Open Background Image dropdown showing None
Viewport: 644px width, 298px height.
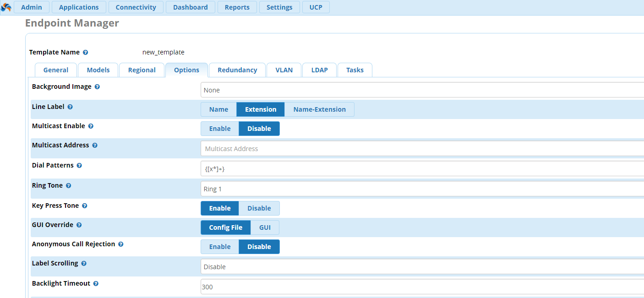pyautogui.click(x=422, y=90)
